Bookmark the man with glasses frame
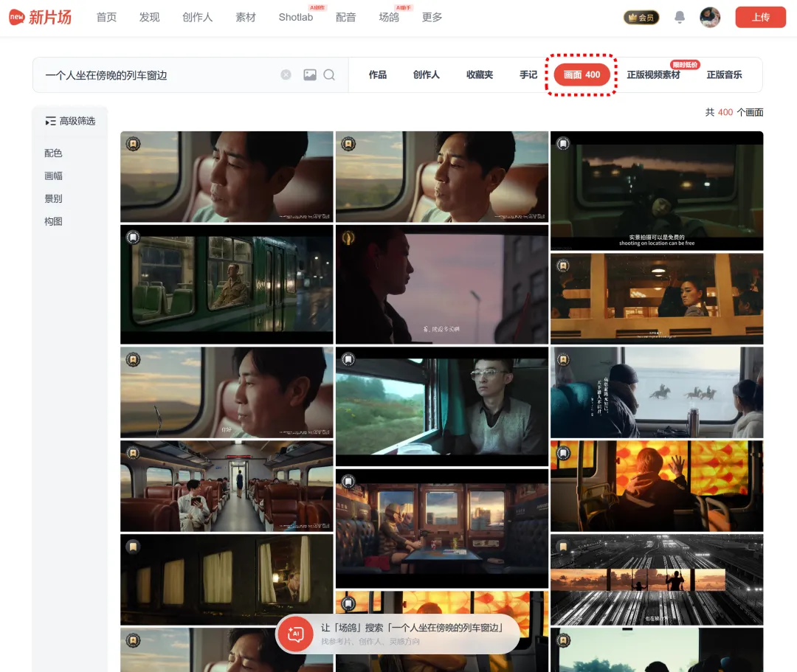The height and width of the screenshot is (672, 797). click(x=348, y=360)
